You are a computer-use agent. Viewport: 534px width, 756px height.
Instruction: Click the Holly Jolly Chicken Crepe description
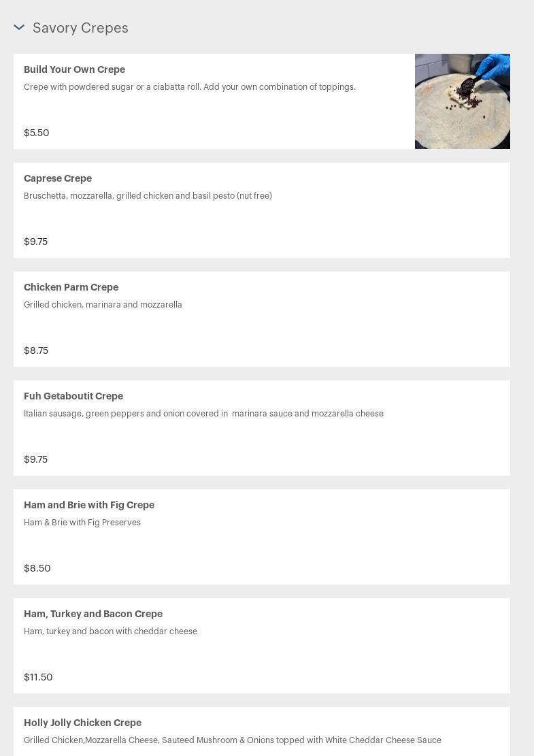(232, 740)
